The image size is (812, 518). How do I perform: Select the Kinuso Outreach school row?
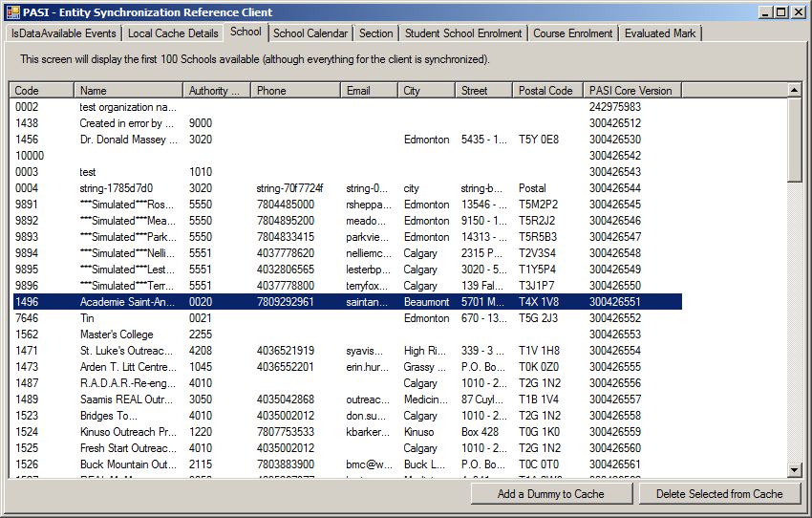point(128,432)
